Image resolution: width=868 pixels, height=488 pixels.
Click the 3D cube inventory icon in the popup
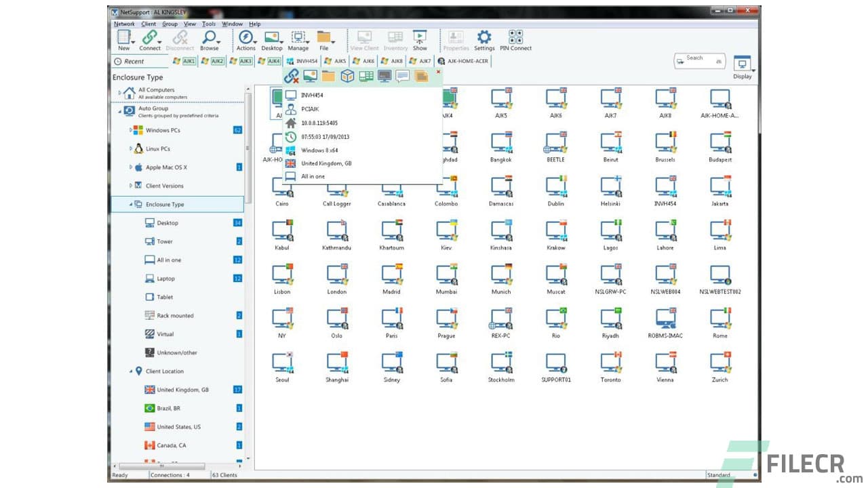pos(347,77)
